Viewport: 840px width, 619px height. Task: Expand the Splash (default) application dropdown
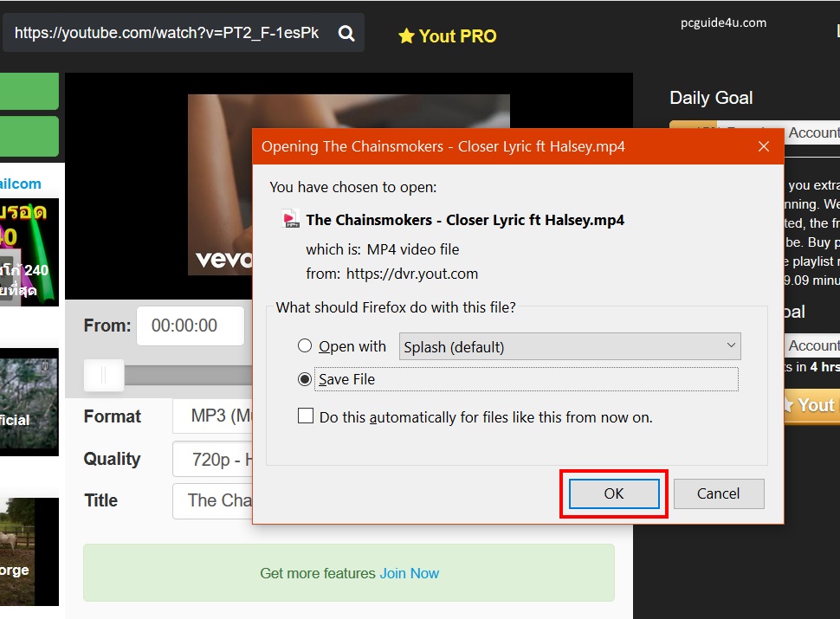[x=570, y=347]
